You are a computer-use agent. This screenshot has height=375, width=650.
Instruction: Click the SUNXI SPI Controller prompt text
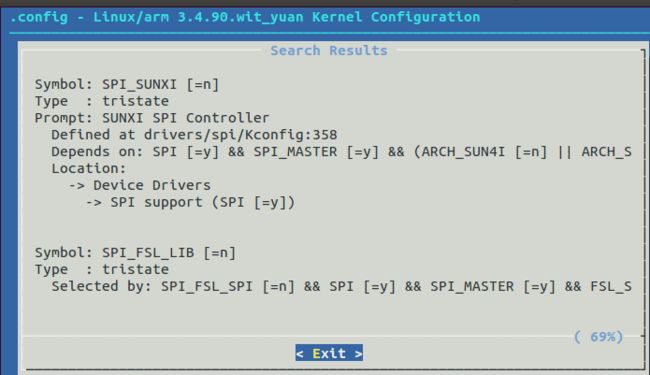(x=186, y=118)
